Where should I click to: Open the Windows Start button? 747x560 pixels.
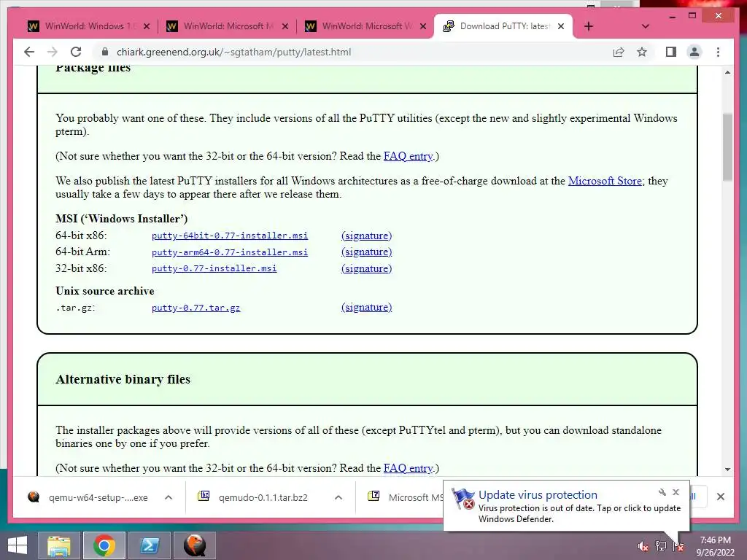click(18, 545)
